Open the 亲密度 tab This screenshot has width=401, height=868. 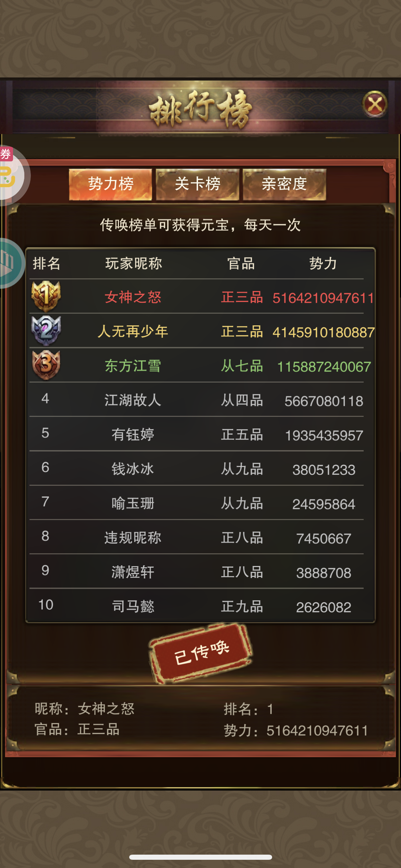(284, 184)
